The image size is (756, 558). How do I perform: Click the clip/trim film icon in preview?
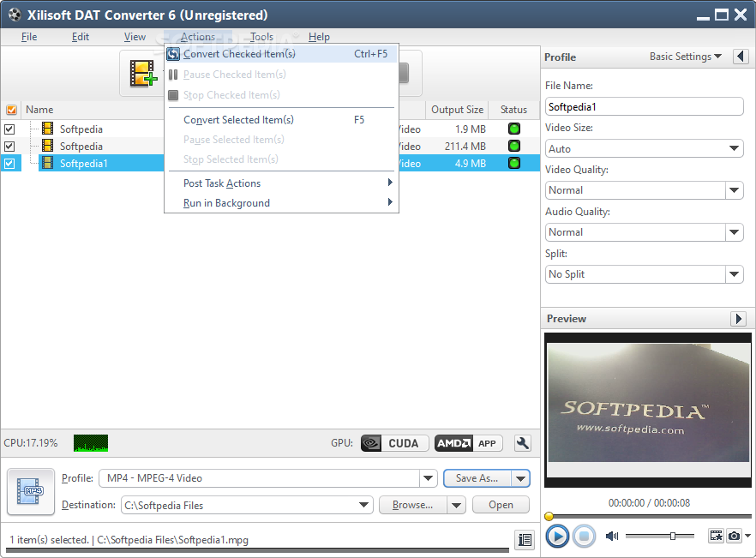(x=716, y=536)
